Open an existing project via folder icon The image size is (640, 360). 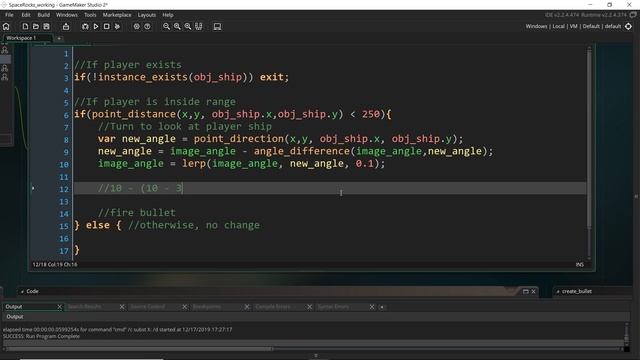tap(36, 27)
